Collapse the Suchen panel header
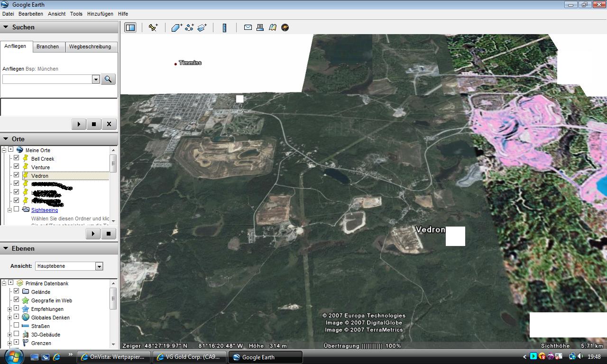This screenshot has height=364, width=607. point(6,27)
